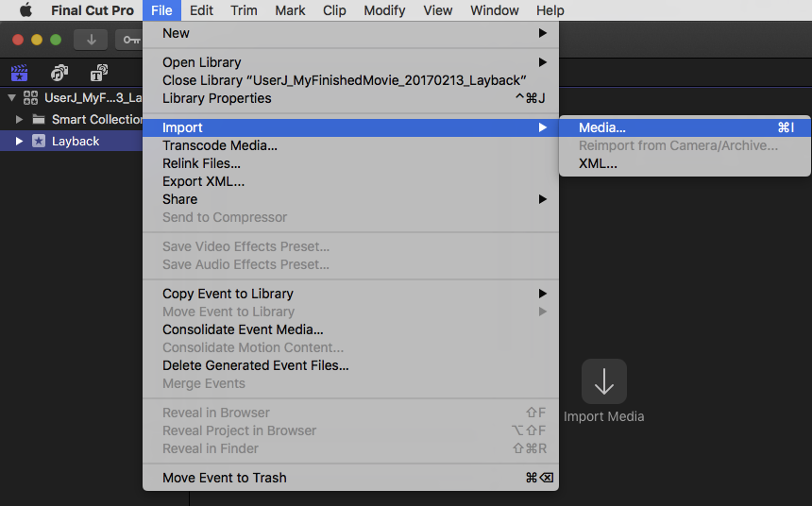Choose Transcode Media...

(x=350, y=145)
